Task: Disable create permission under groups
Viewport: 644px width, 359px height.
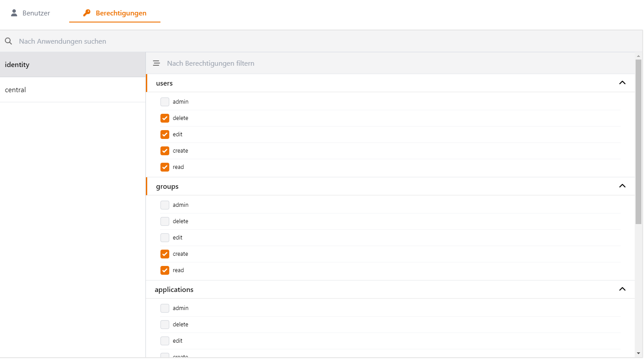Action: tap(165, 254)
